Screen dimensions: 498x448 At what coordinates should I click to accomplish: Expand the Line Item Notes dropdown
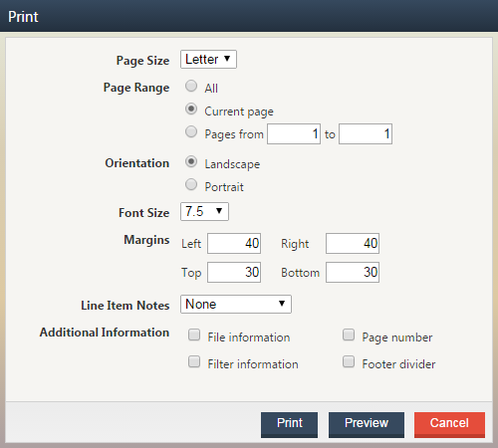pos(236,304)
